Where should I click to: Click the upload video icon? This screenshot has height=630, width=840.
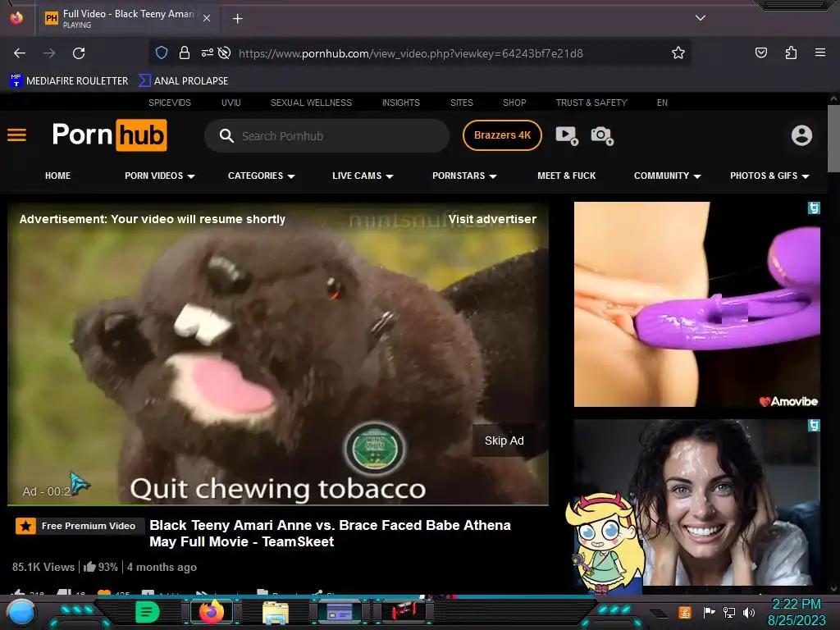tap(567, 135)
